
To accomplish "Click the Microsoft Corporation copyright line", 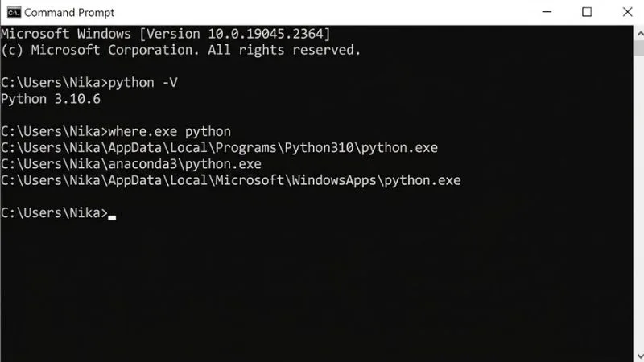I will coord(180,50).
